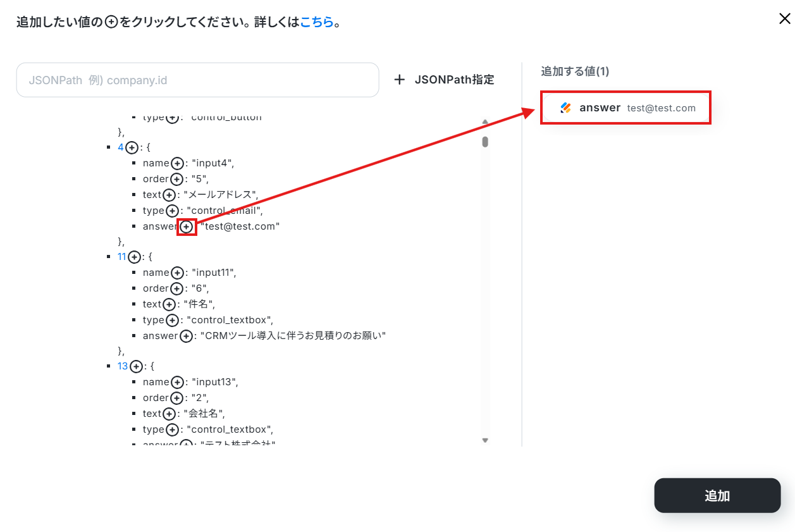
Task: Click the value "input13"
Action: point(214,382)
